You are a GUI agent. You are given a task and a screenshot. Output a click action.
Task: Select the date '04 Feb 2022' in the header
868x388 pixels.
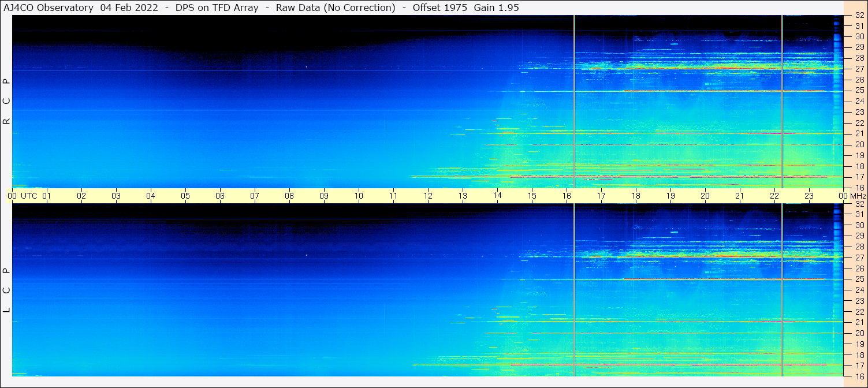point(129,8)
